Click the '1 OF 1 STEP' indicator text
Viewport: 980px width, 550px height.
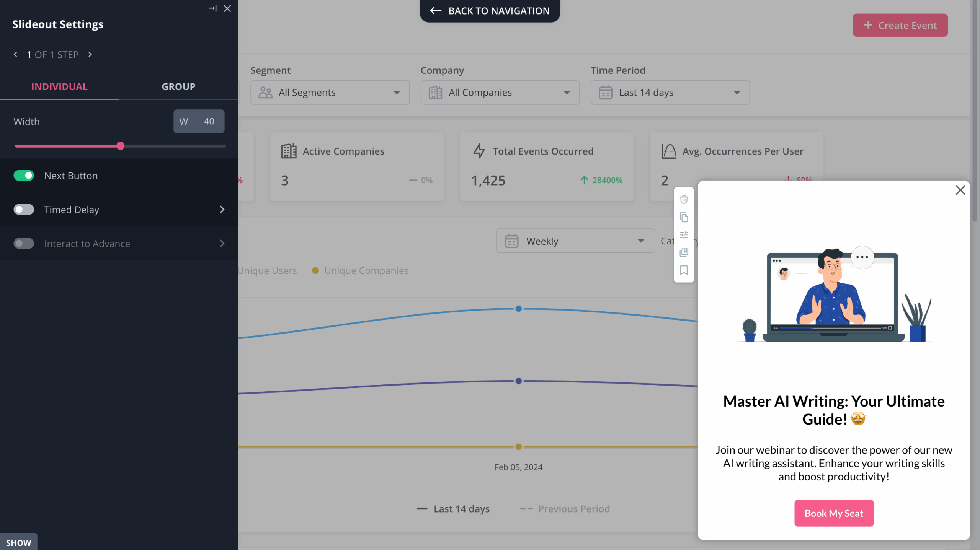[53, 55]
